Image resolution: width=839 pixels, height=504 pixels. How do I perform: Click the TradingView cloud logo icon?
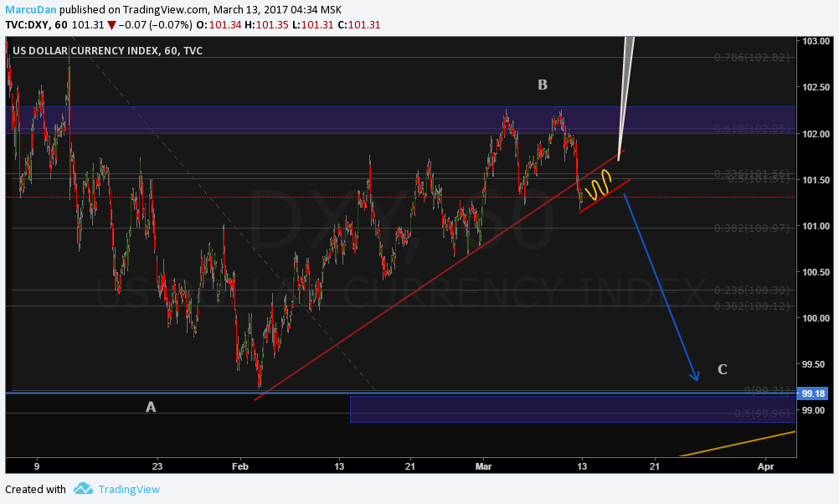(x=83, y=488)
